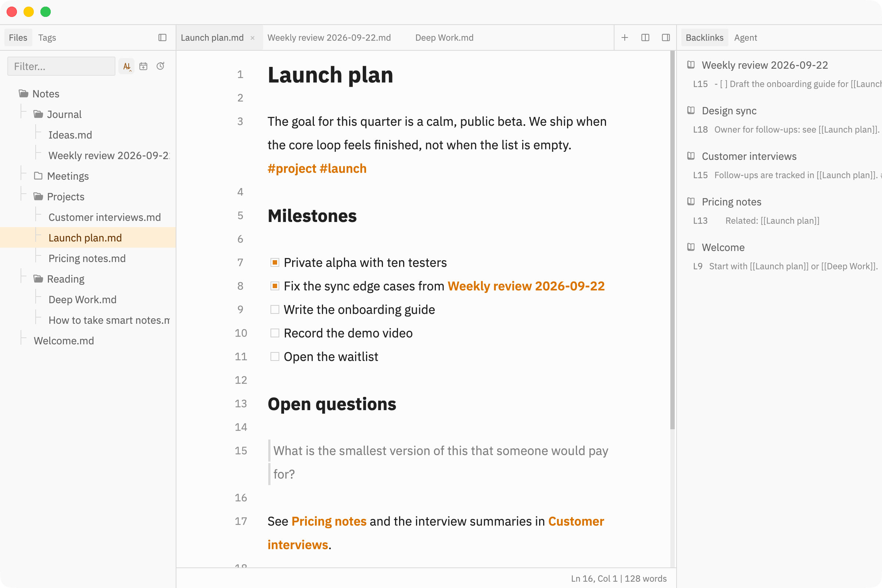
Task: Close the Launch plan.md tab
Action: click(x=253, y=38)
